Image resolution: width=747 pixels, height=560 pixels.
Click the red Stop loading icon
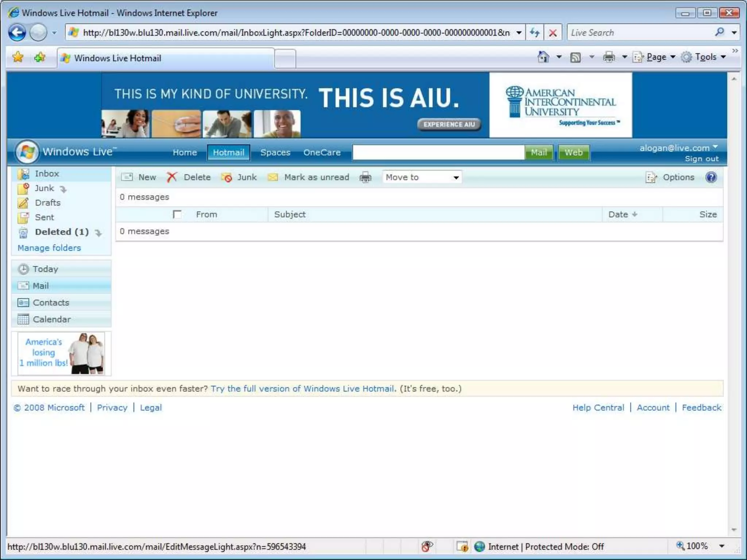point(553,33)
